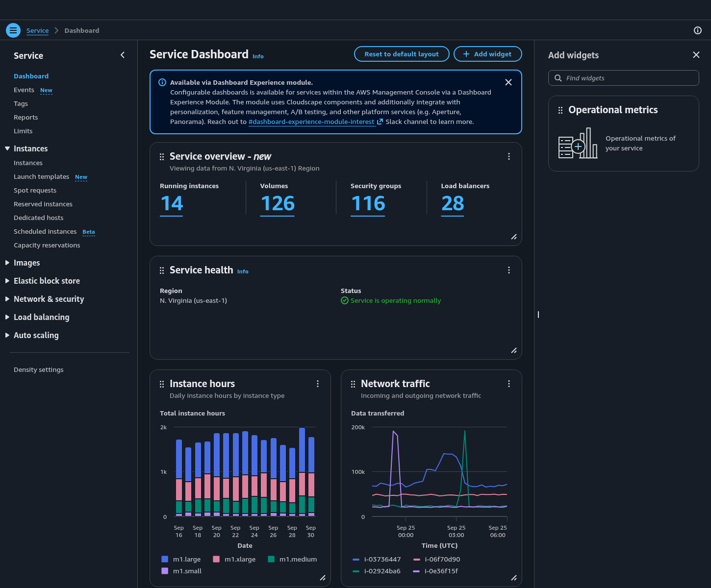711x588 pixels.
Task: Click the green status check icon
Action: (345, 300)
